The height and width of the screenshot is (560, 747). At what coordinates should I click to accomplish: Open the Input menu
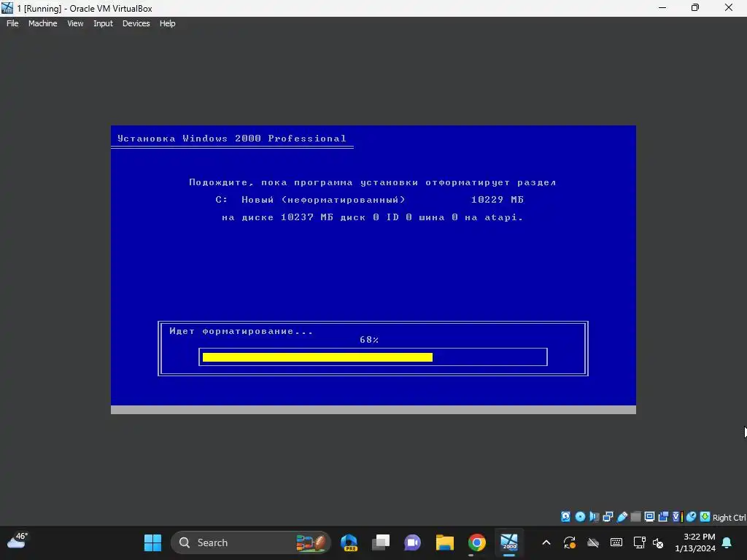pyautogui.click(x=103, y=23)
